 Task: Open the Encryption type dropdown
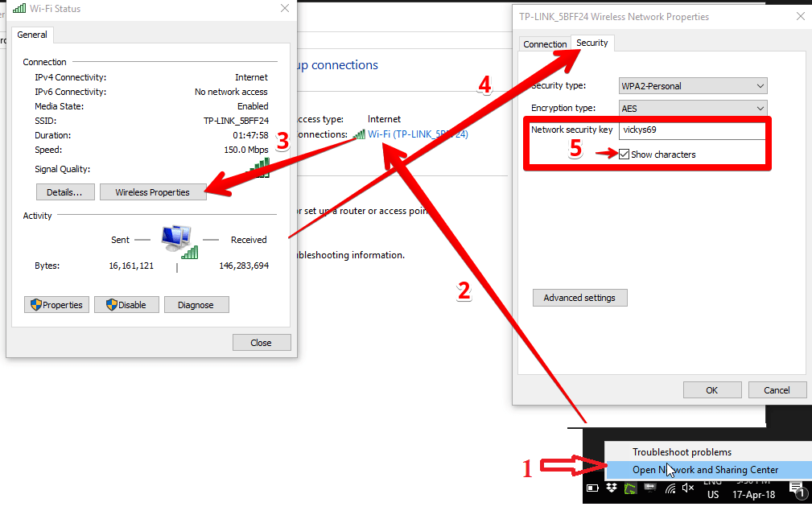tap(692, 109)
